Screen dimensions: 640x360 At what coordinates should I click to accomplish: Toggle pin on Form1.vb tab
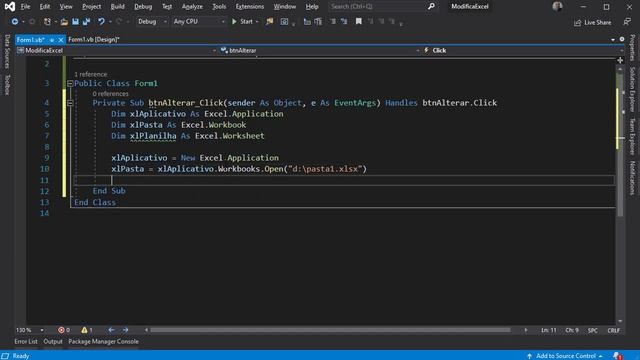click(x=52, y=40)
